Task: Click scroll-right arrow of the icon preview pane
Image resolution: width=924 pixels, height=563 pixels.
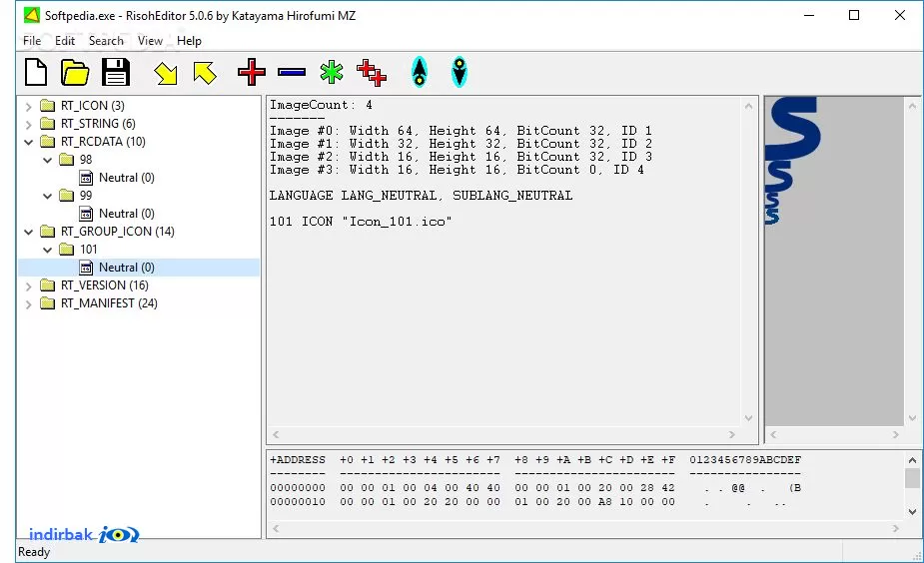Action: tap(896, 434)
